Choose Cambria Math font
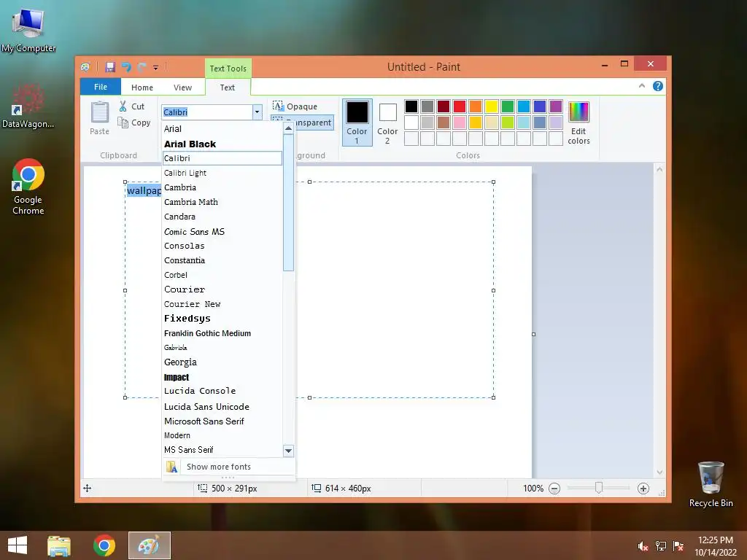Image resolution: width=747 pixels, height=560 pixels. [222, 202]
